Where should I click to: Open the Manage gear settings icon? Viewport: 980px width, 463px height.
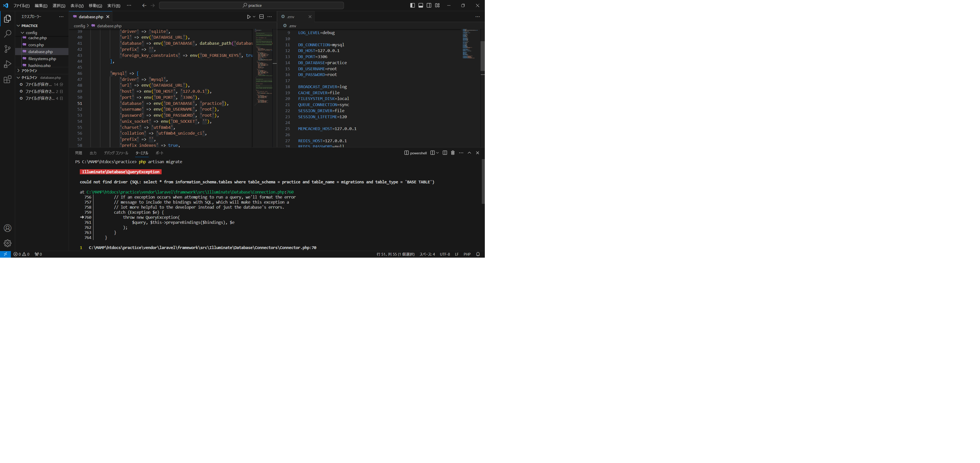click(x=7, y=243)
